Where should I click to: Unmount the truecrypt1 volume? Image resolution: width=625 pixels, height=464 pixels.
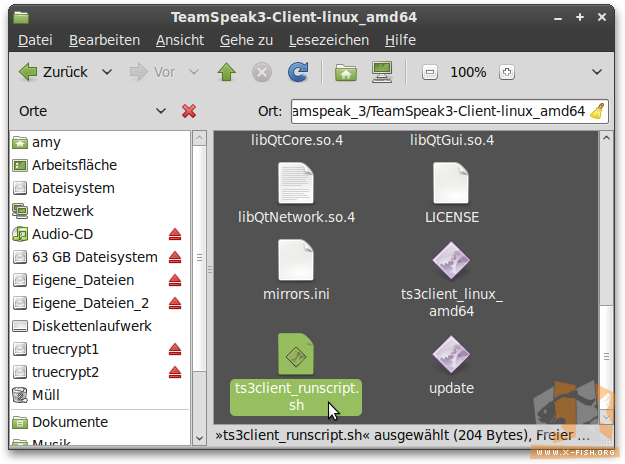[x=175, y=350]
